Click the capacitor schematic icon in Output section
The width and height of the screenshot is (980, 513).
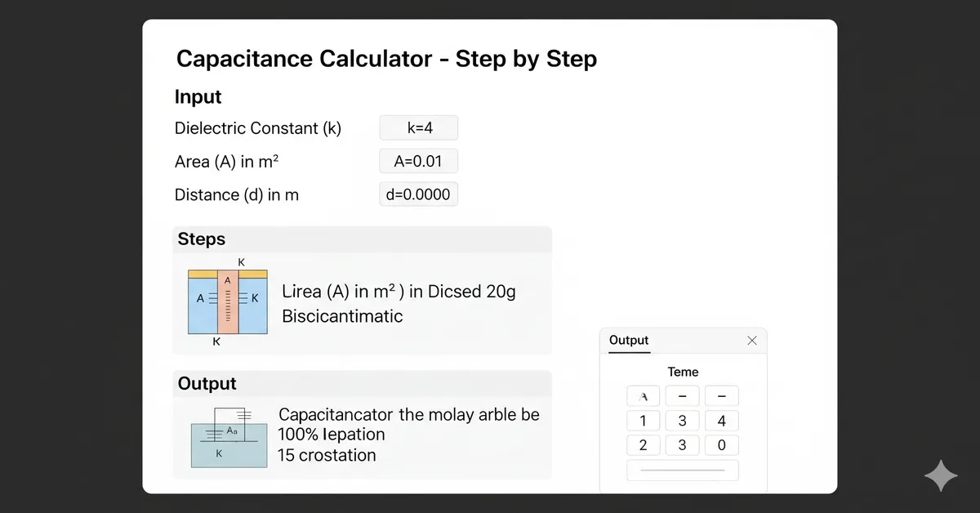click(x=229, y=438)
